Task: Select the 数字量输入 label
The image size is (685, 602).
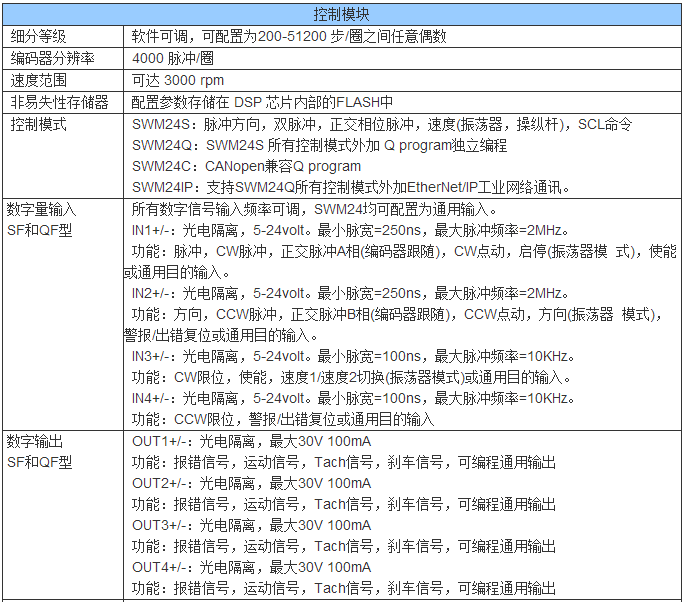Action: coord(42,209)
